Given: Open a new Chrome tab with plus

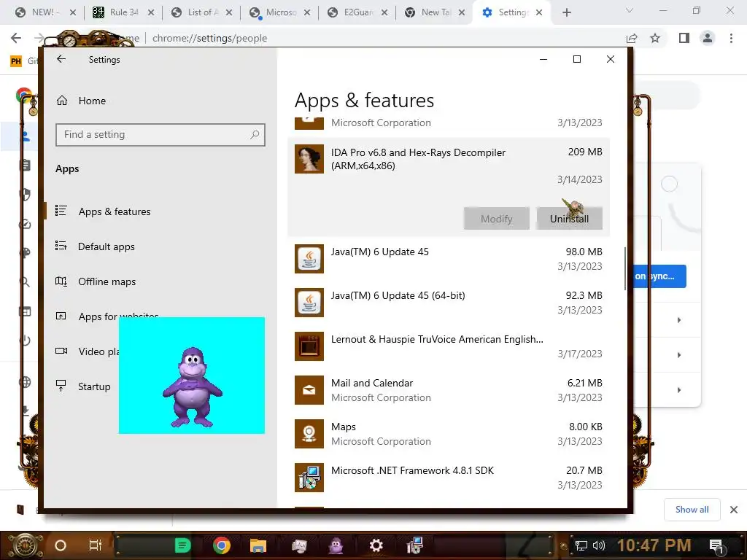Looking at the screenshot, I should (x=566, y=12).
